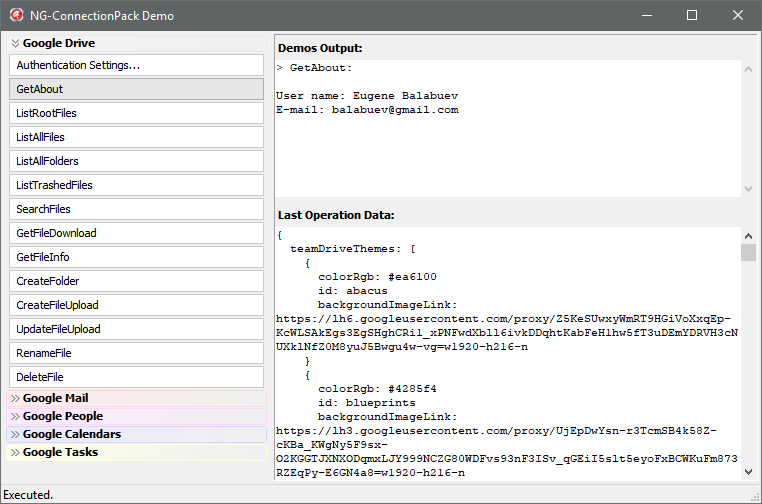Click the '> GetAbout:' output line

pos(314,68)
